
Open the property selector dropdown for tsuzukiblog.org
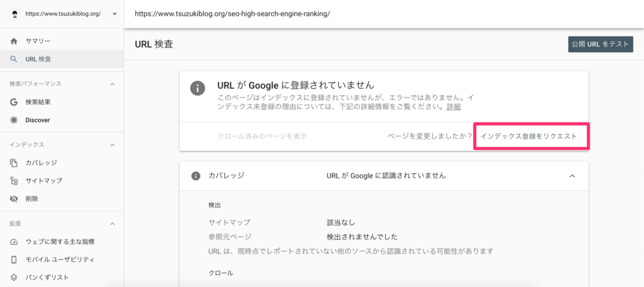pos(114,14)
